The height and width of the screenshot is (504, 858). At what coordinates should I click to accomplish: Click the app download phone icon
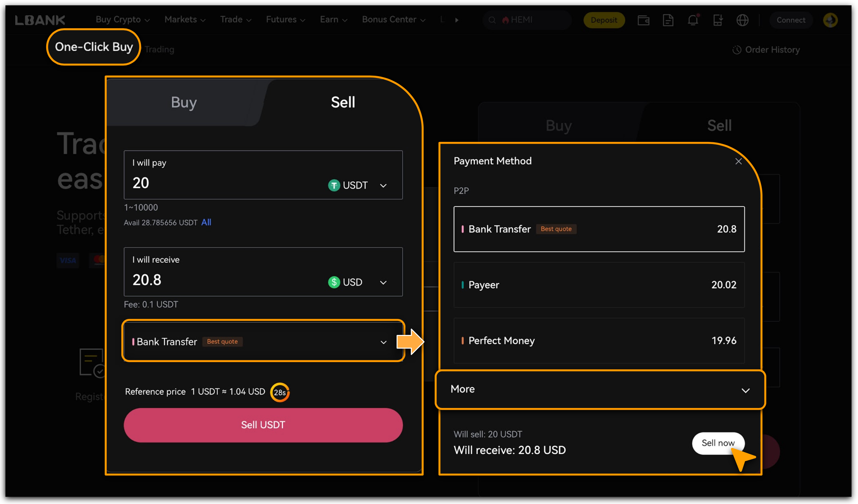717,20
